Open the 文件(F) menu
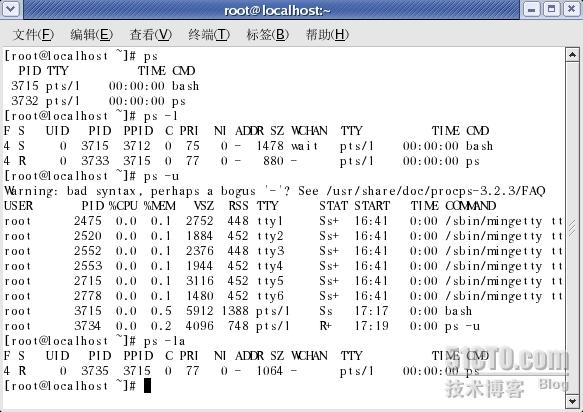This screenshot has height=412, width=583. point(33,35)
